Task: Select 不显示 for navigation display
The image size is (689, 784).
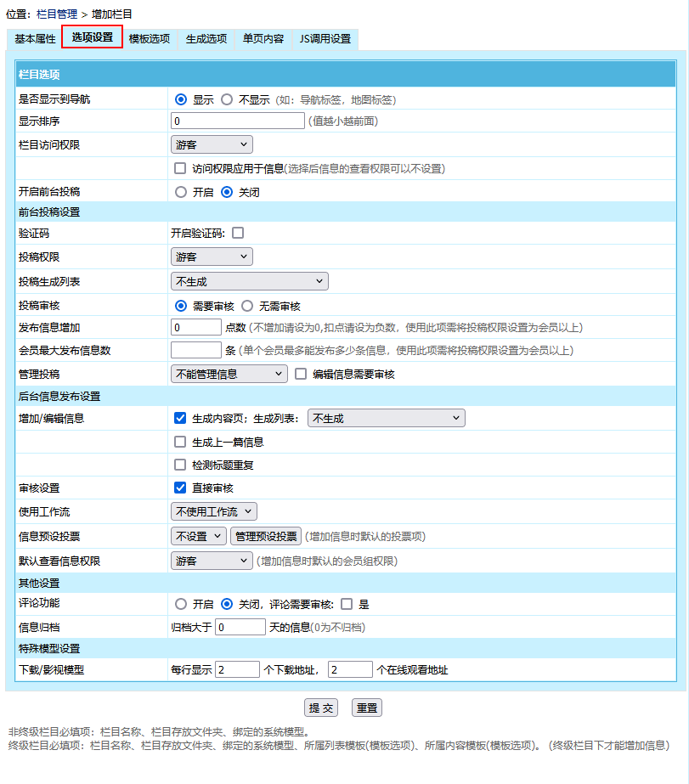Action: pos(227,99)
